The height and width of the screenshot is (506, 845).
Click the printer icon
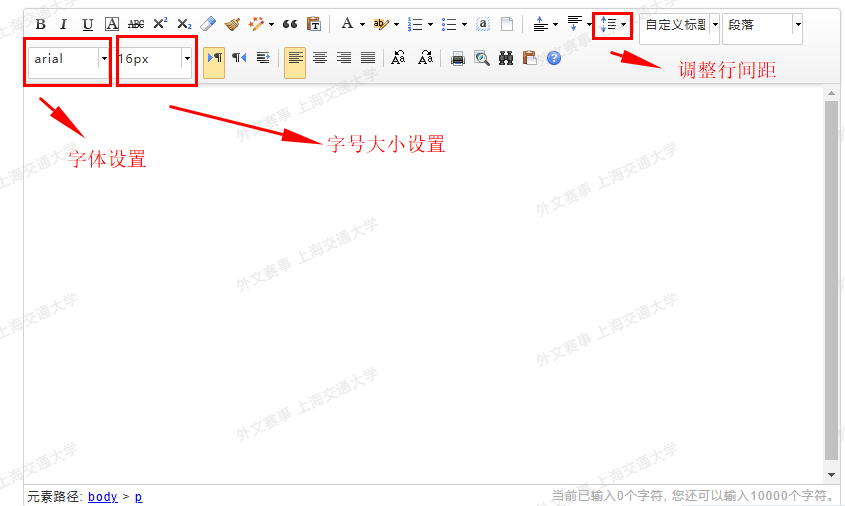458,59
